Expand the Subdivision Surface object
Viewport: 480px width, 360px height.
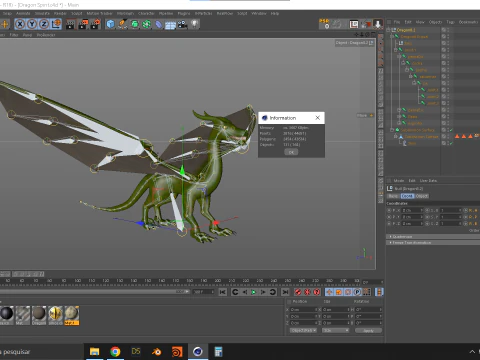point(392,130)
